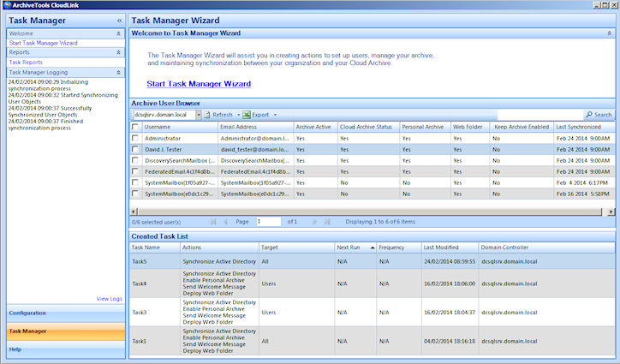Open the Export dropdown arrow

275,115
